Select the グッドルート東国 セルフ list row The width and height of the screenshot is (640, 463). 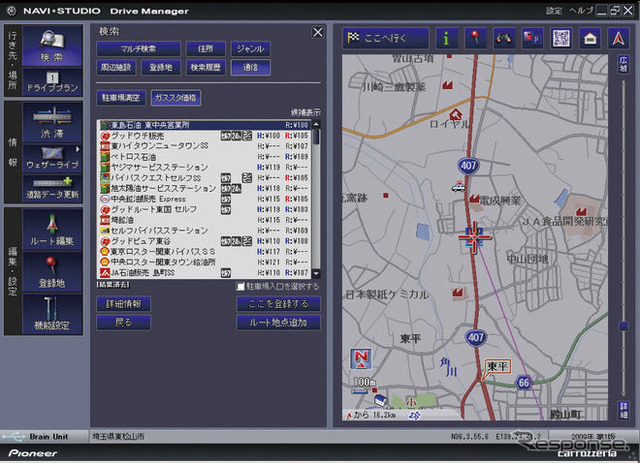pyautogui.click(x=204, y=209)
